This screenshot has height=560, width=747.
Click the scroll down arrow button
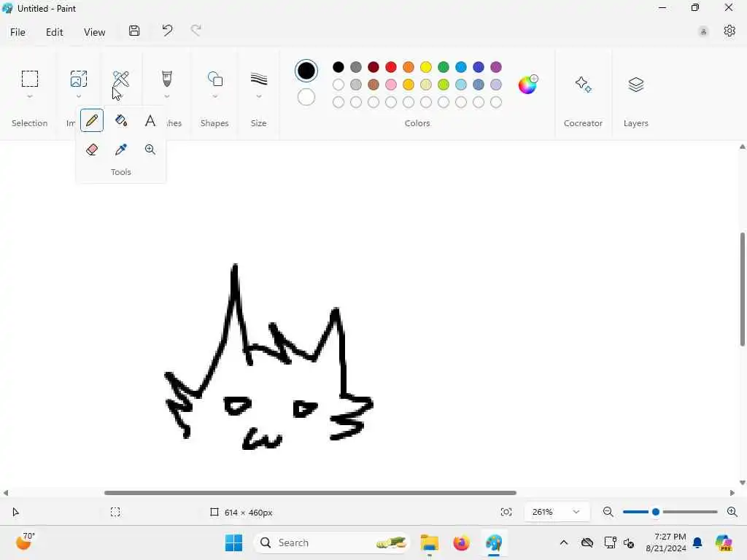click(742, 483)
